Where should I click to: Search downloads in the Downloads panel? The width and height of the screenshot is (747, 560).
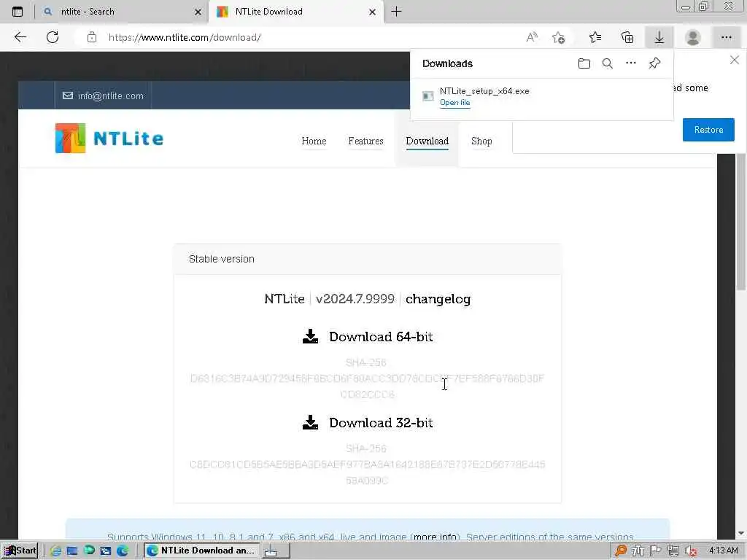tap(608, 63)
